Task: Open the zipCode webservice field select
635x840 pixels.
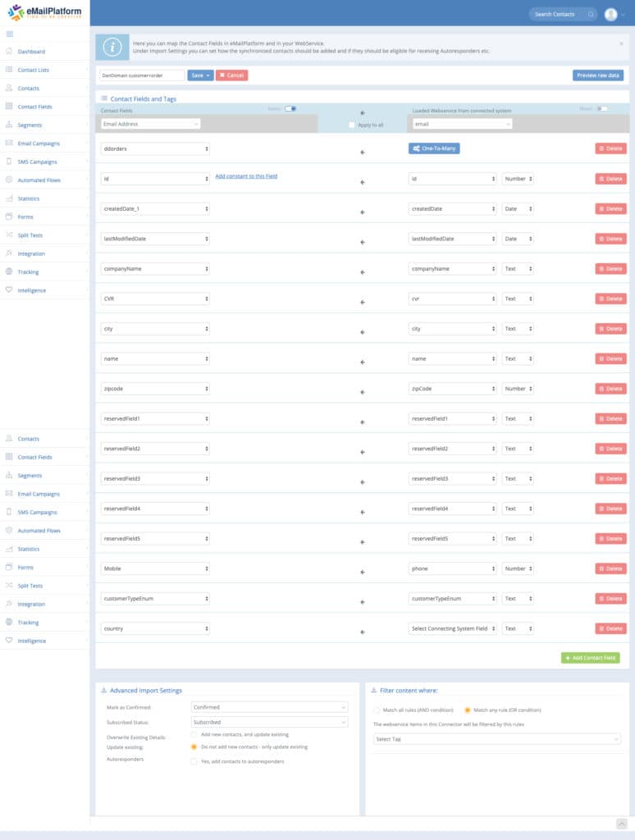Action: (452, 389)
